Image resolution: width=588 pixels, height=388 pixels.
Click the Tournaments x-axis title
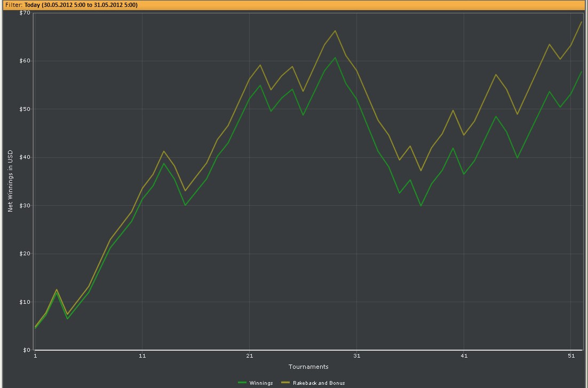[x=308, y=367]
